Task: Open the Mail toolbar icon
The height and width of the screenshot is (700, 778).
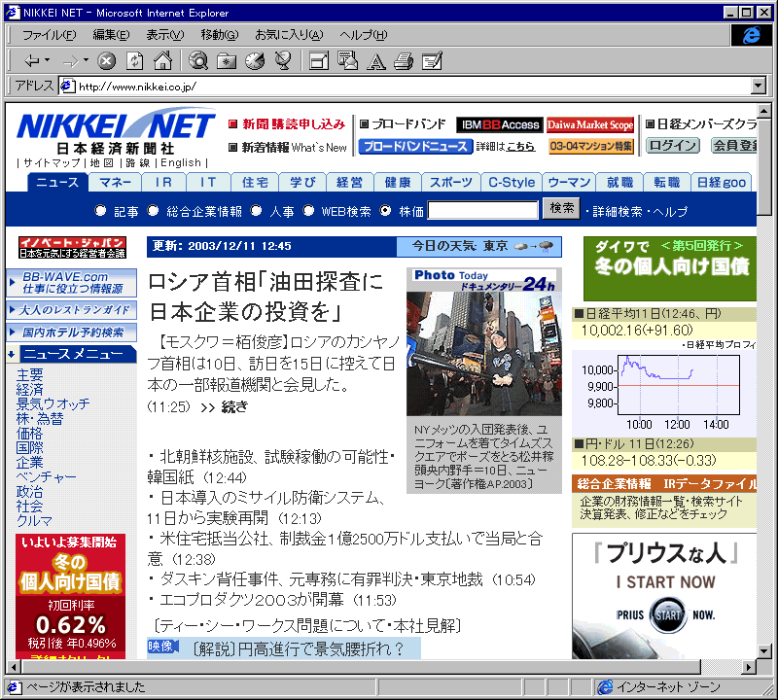Action: (x=347, y=60)
